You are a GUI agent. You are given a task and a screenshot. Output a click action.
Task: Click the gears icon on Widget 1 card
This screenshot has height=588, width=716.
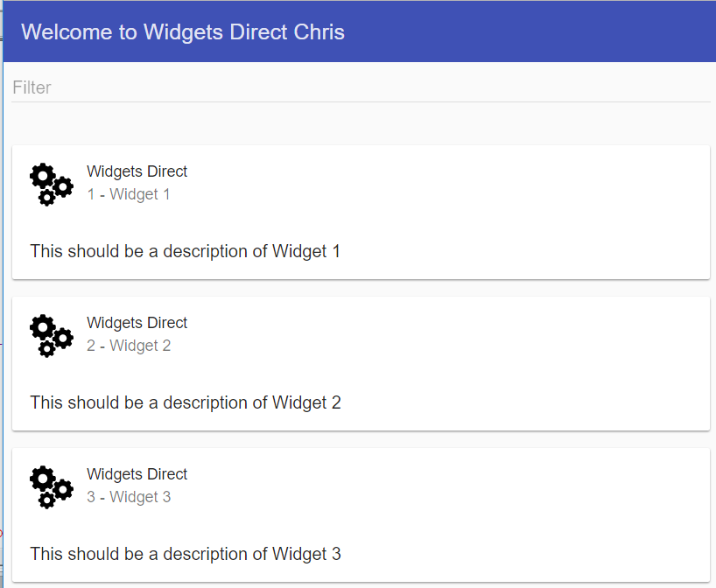(x=51, y=184)
